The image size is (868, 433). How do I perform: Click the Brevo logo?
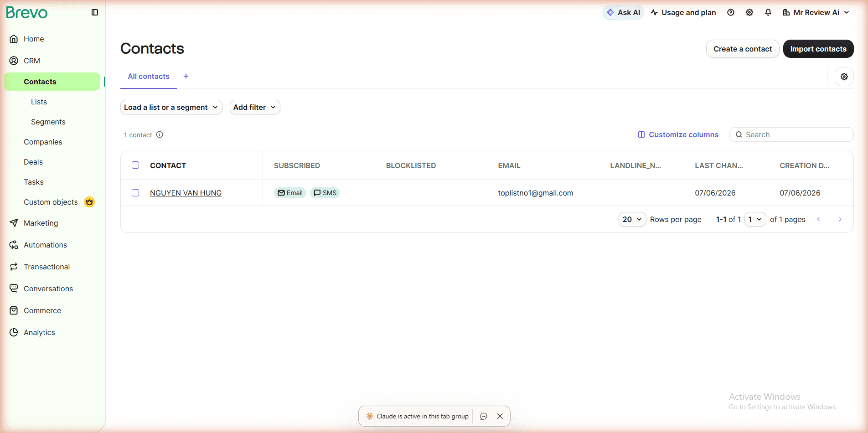click(27, 12)
